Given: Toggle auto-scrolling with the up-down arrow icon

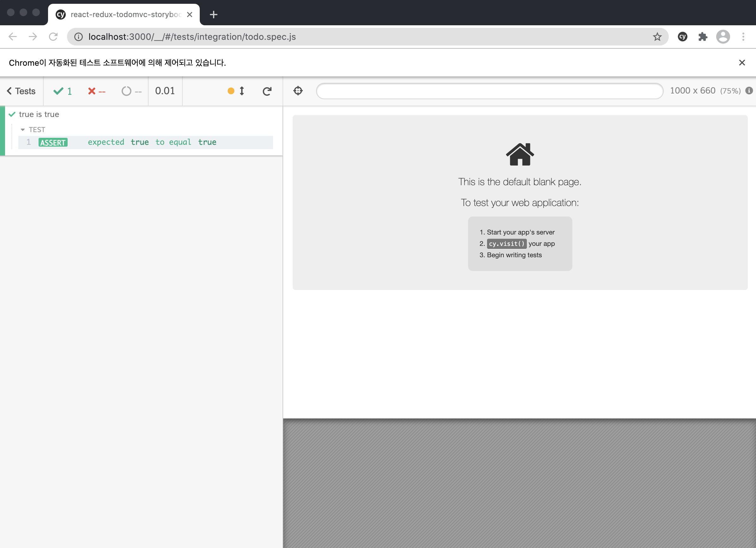Looking at the screenshot, I should point(242,91).
